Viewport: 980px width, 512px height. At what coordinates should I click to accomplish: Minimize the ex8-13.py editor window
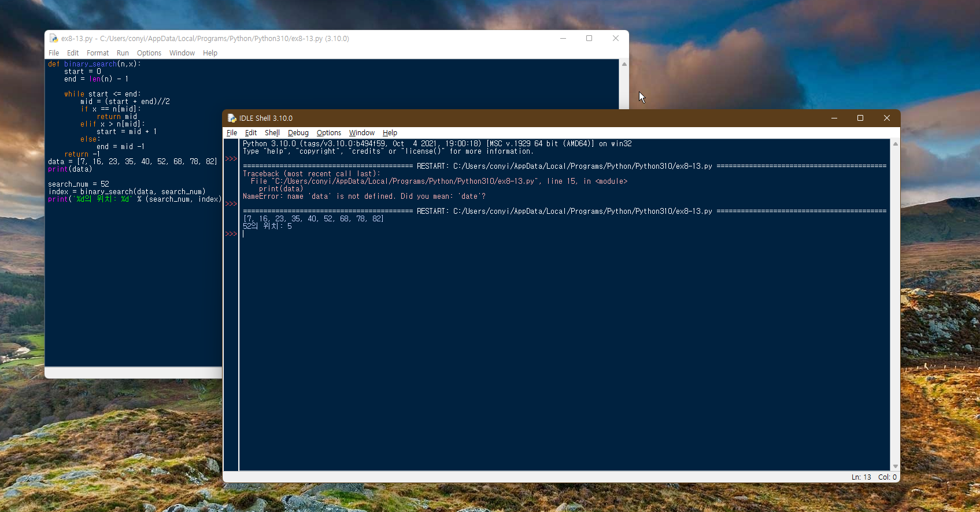point(563,39)
